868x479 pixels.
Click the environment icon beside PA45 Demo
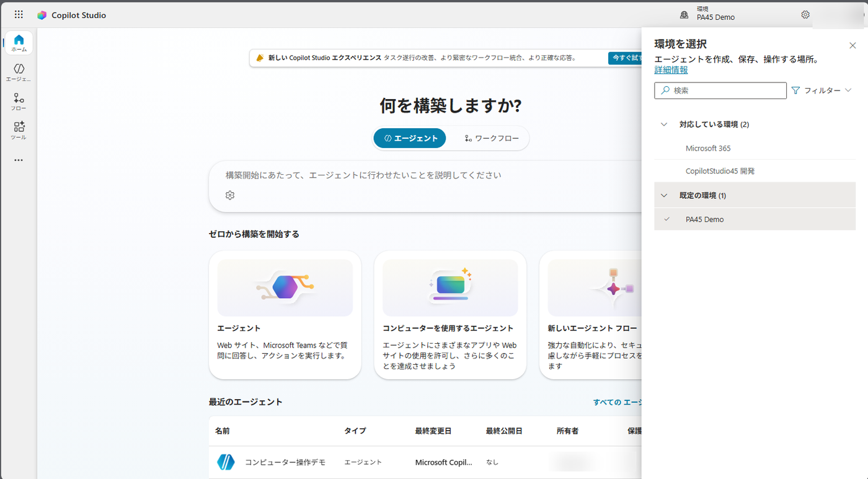[x=684, y=14]
